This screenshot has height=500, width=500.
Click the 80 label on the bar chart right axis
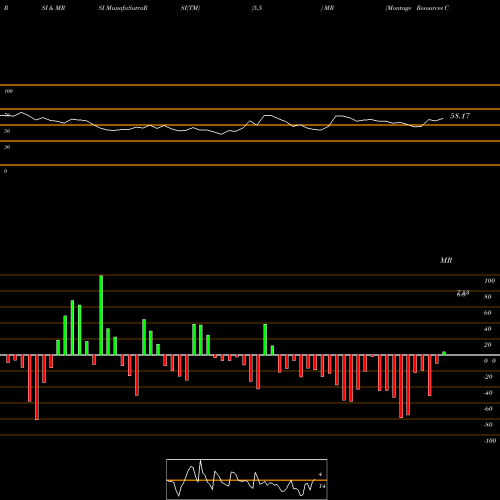point(488,297)
